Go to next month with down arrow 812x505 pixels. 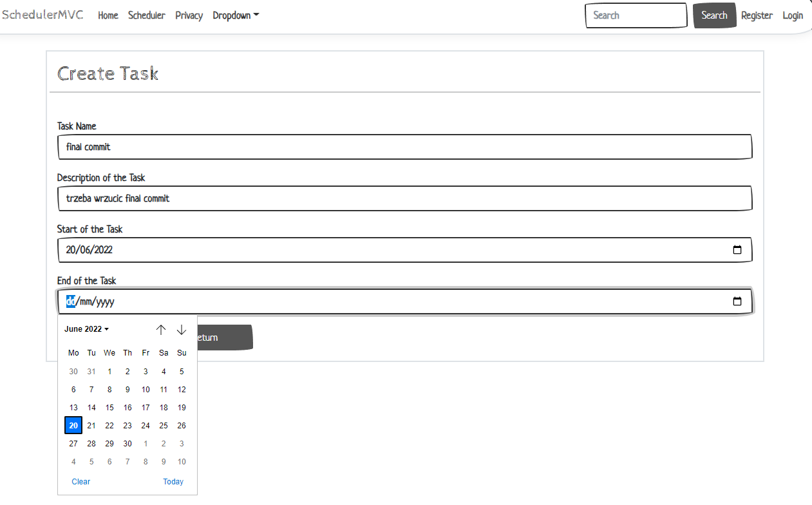(x=182, y=329)
